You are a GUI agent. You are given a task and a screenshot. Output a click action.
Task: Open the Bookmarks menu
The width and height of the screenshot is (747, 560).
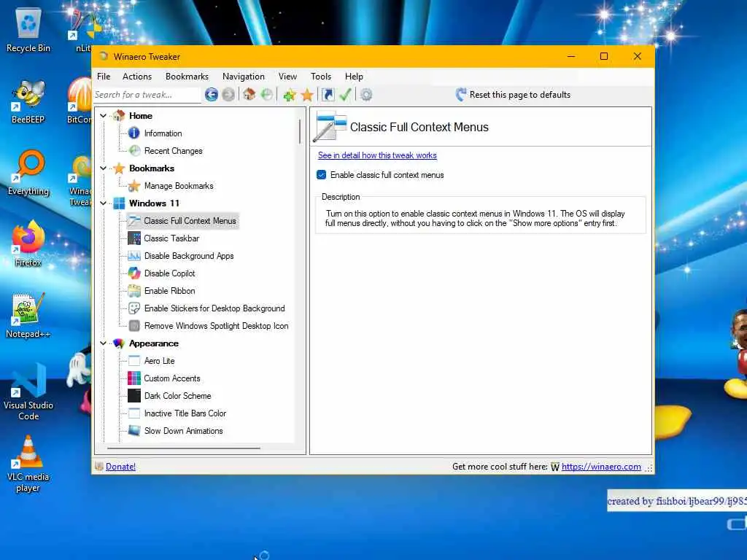click(187, 77)
